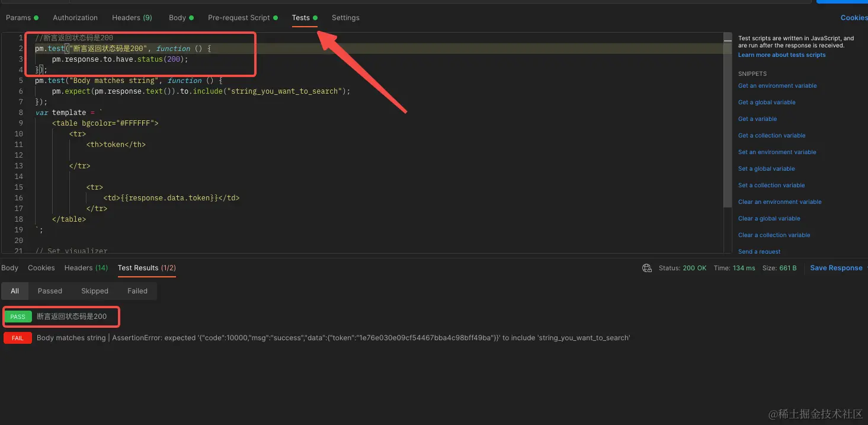
Task: Click line number 13 in the gutter
Action: (18, 166)
